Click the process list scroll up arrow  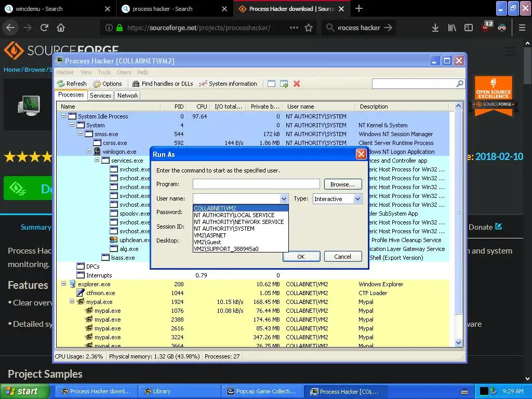458,106
